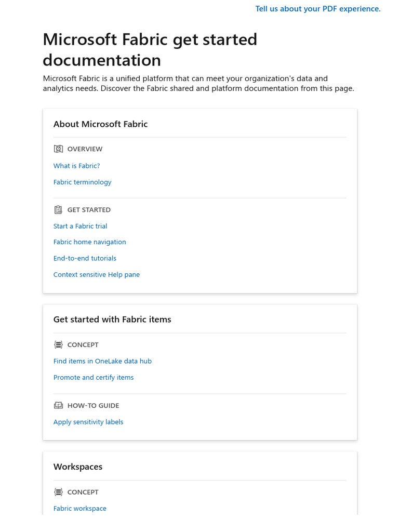This screenshot has height=532, width=399.
Task: View Context sensitive Help pane article
Action: tap(96, 274)
